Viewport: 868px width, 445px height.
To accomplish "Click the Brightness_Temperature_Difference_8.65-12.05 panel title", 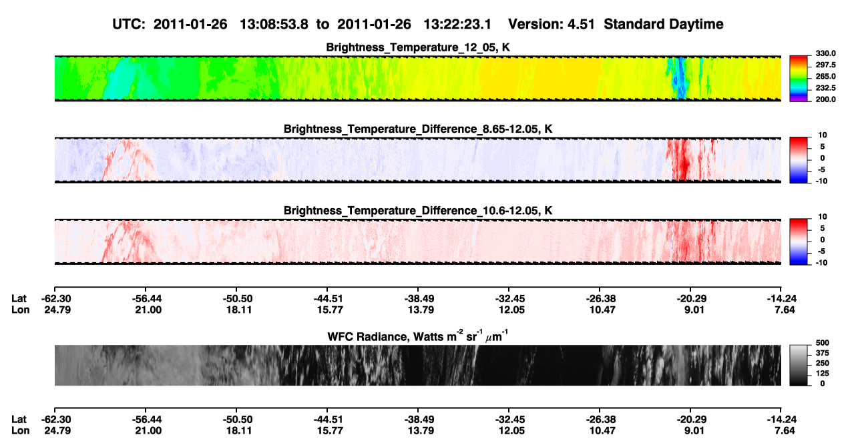I will coord(418,129).
